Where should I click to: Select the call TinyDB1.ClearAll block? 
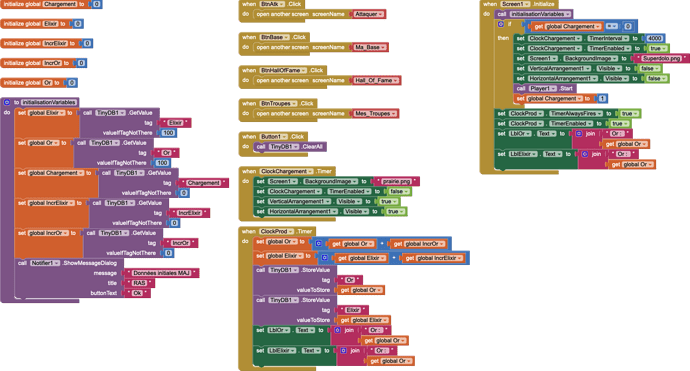tap(290, 147)
